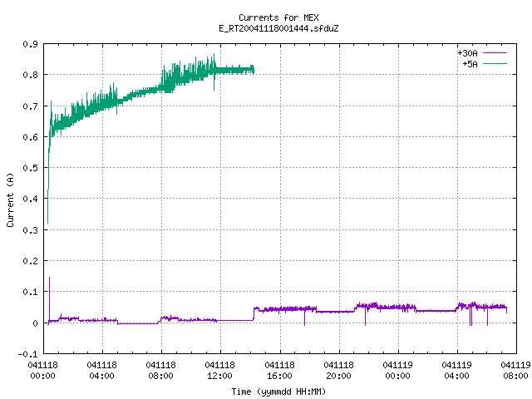This screenshot has height=399, width=532.
Task: Click the 0.9 y-axis tick label
Action: pos(30,44)
